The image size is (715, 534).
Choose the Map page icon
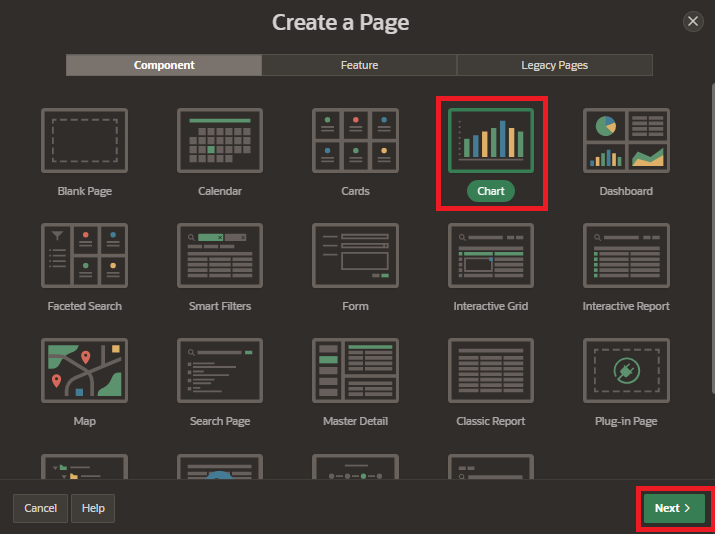click(84, 371)
